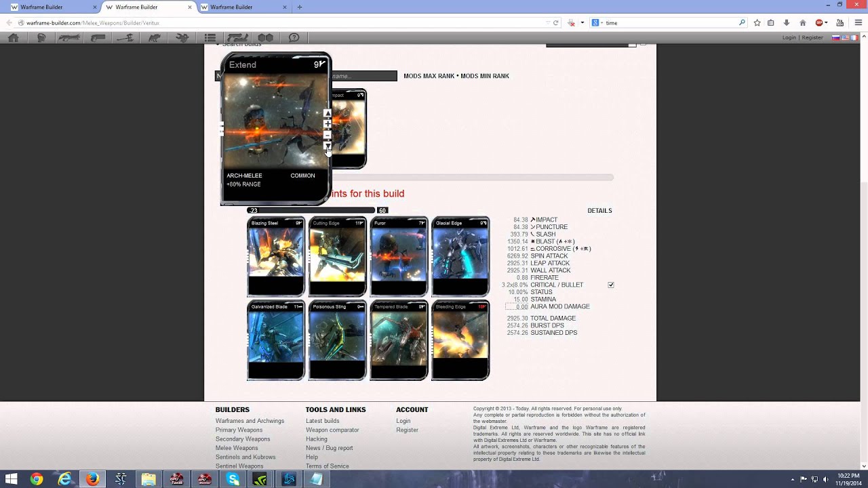The width and height of the screenshot is (868, 488).
Task: Open the browser bookmarks list icon
Action: pyautogui.click(x=771, y=22)
